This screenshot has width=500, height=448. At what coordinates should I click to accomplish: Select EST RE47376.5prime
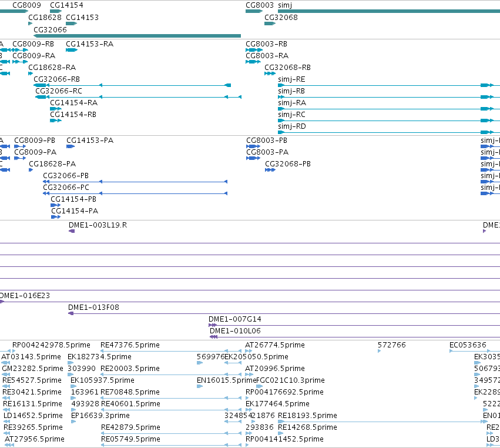pos(130,345)
